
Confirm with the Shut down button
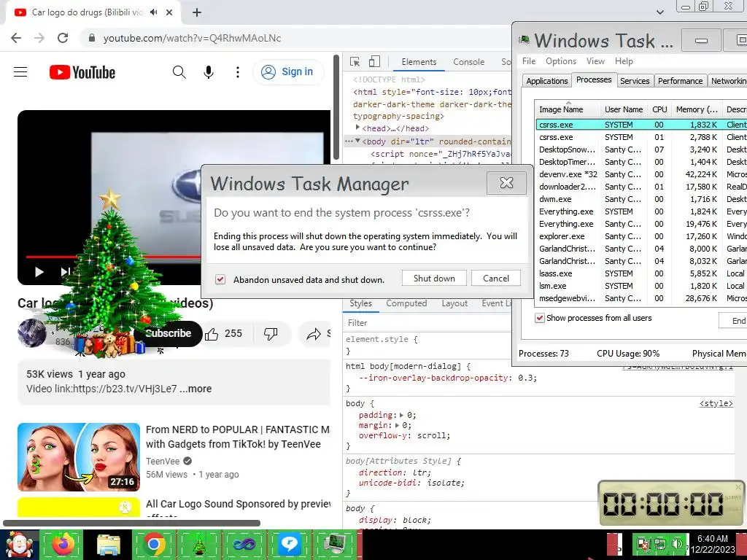point(434,278)
